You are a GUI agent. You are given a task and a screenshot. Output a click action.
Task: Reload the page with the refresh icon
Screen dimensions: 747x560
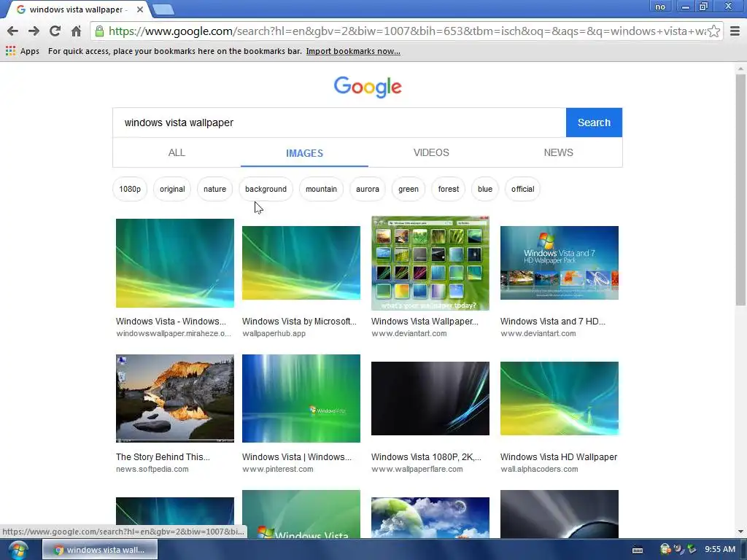55,31
